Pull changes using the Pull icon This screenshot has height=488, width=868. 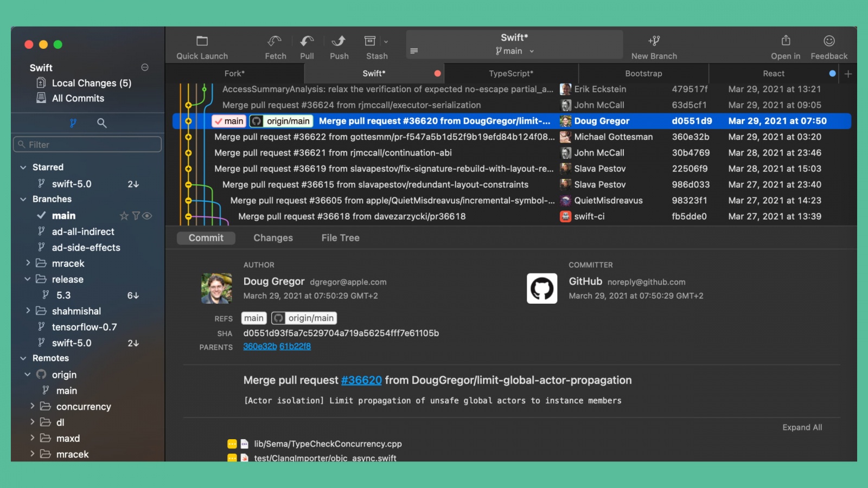[307, 41]
